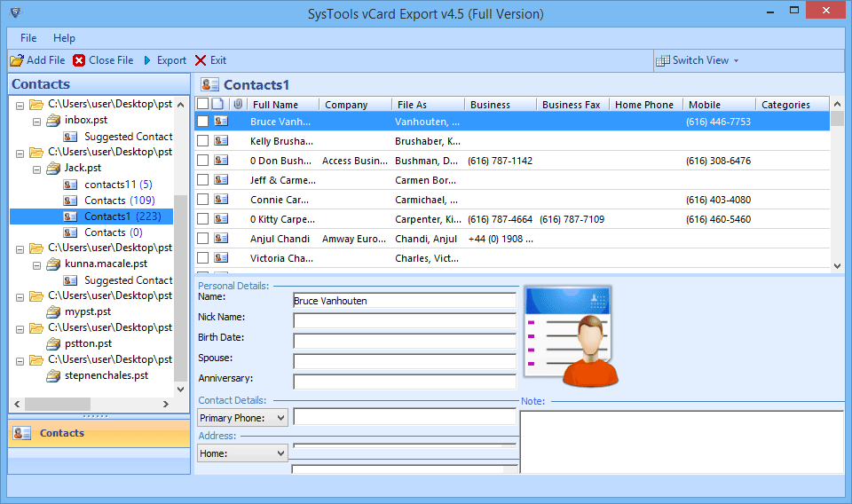The width and height of the screenshot is (852, 504).
Task: Click the document type column header icon
Action: tap(217, 104)
